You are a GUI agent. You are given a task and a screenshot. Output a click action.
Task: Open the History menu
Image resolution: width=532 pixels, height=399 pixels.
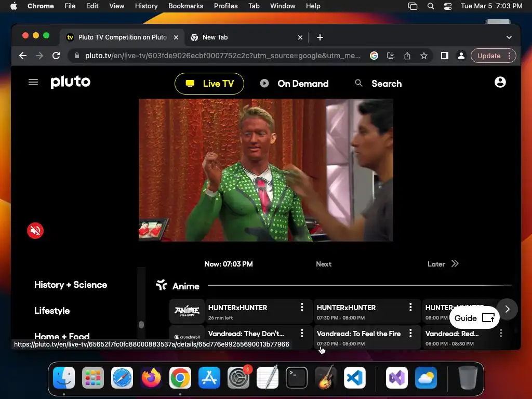[146, 6]
